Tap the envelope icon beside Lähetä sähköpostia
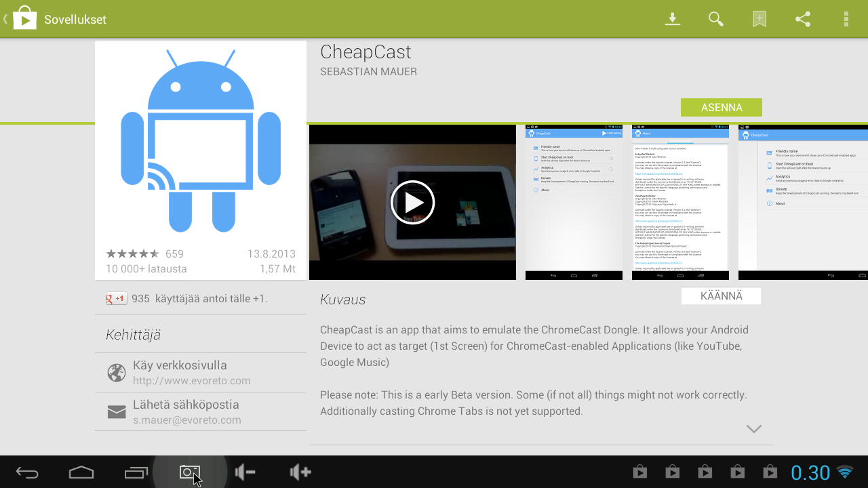 point(117,412)
